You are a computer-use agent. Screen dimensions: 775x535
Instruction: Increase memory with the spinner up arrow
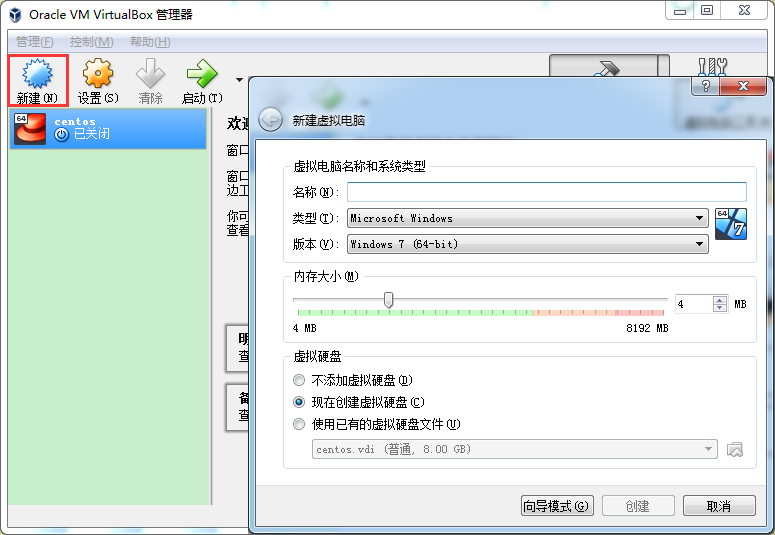pos(720,300)
